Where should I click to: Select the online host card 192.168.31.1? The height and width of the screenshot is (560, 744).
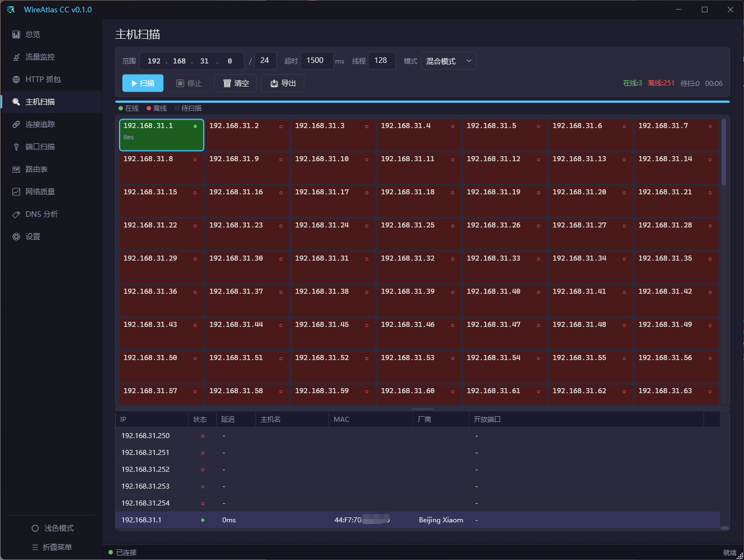pos(162,135)
